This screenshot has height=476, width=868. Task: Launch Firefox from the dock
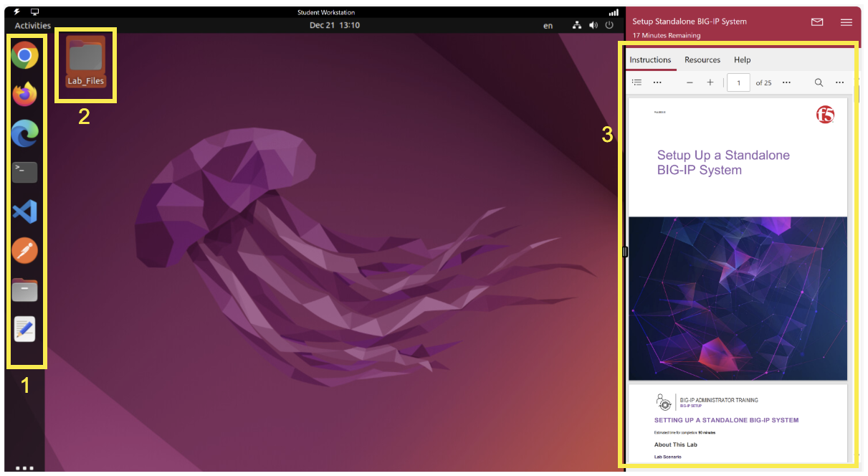(25, 94)
